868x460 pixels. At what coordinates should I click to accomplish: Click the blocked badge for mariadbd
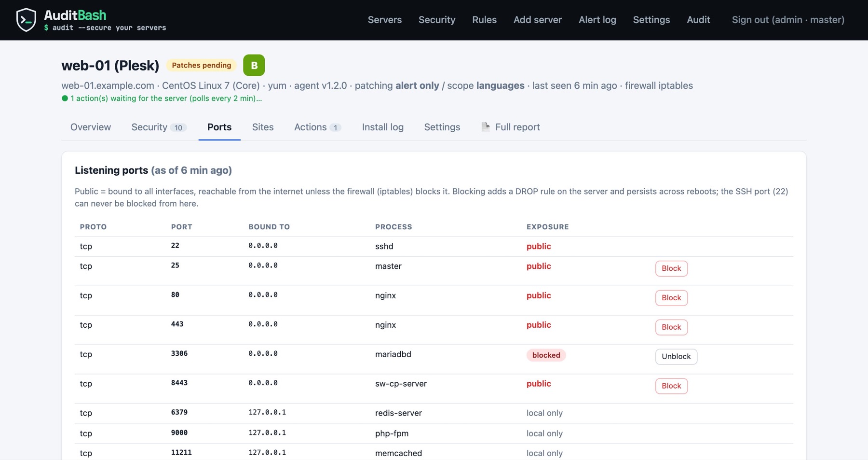[x=546, y=355]
